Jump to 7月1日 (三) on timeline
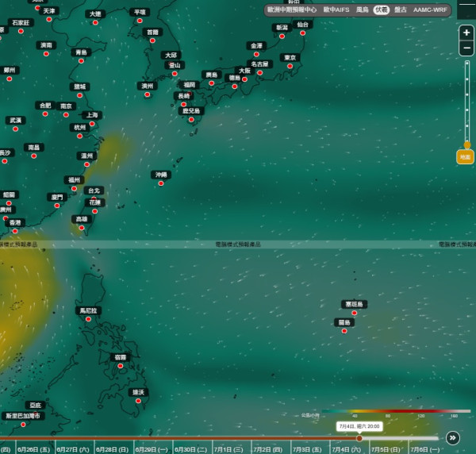Viewport: 476px width, 454px height. coord(228,449)
